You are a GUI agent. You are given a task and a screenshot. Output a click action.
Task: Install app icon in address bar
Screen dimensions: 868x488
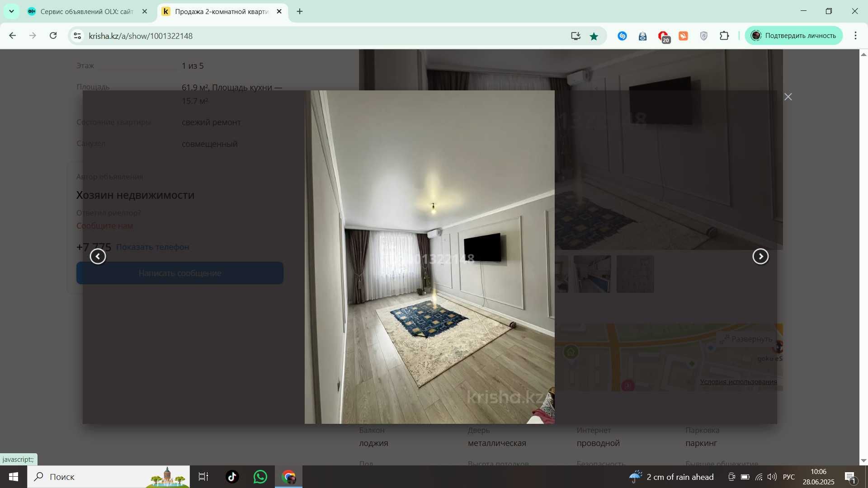click(x=575, y=36)
